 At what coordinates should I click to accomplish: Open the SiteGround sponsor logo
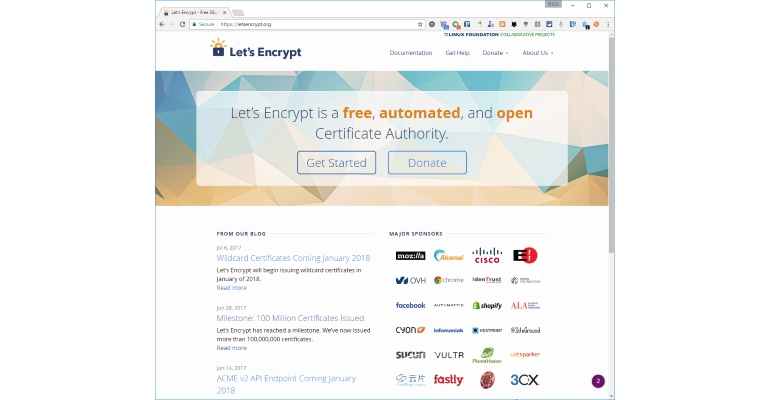click(525, 330)
